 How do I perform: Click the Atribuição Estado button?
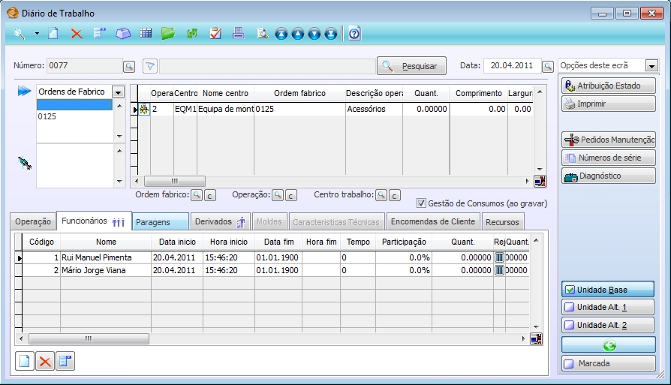click(608, 86)
